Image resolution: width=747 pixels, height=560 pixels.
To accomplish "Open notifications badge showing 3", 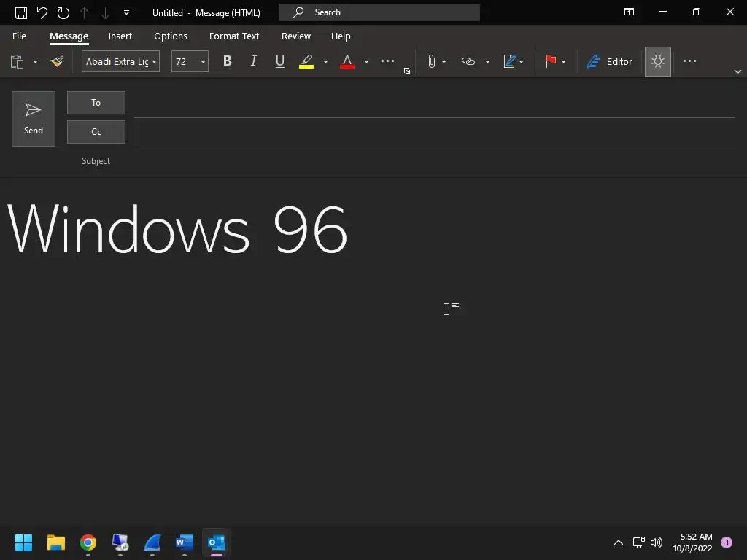I will pos(727,542).
